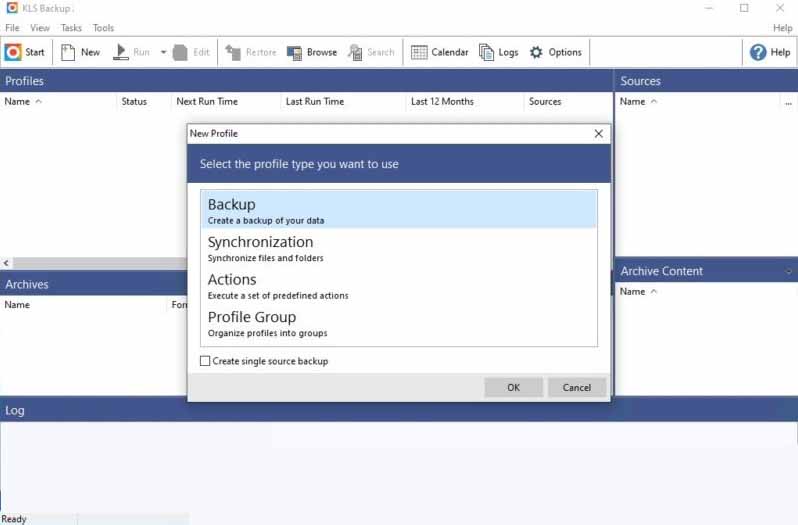Click the ellipsis column in Sources panel
Image resolution: width=798 pixels, height=525 pixels.
coord(788,102)
